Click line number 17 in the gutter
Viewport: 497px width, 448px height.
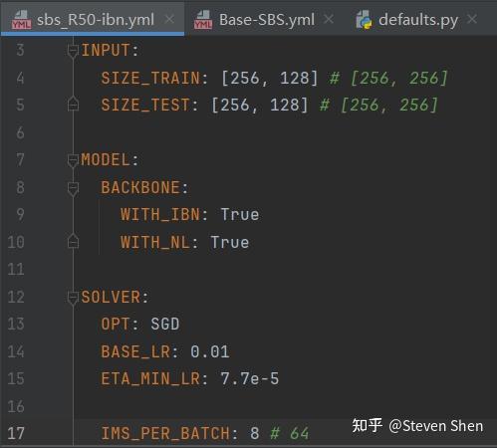[16, 433]
